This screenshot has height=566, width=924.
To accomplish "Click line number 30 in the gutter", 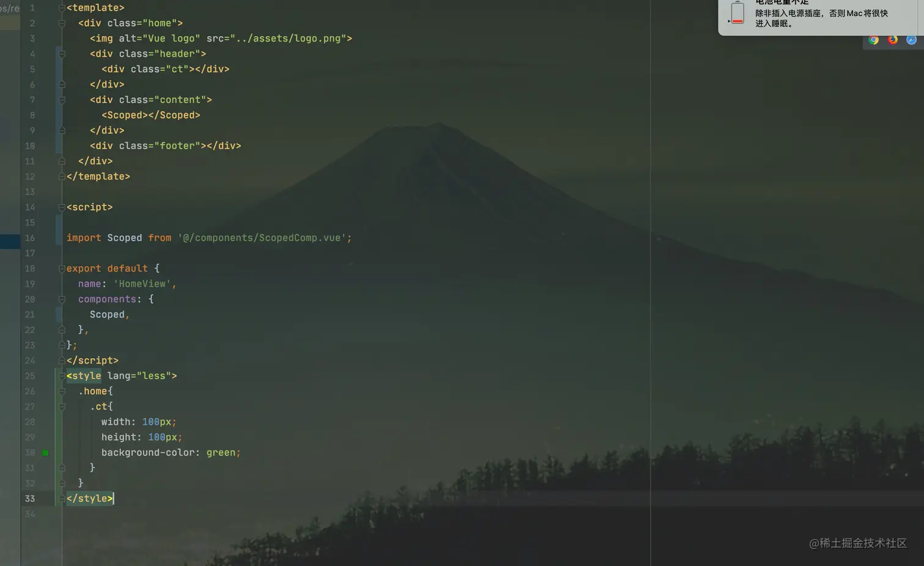I will [30, 453].
